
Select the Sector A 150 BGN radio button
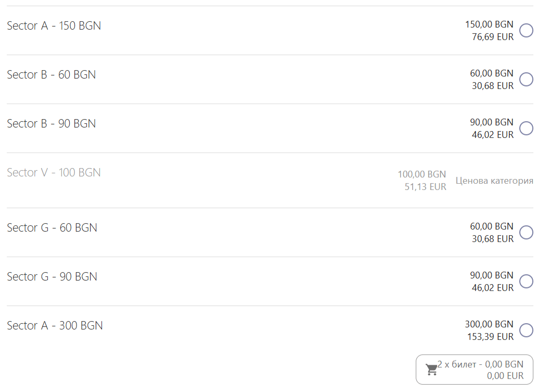pos(526,31)
